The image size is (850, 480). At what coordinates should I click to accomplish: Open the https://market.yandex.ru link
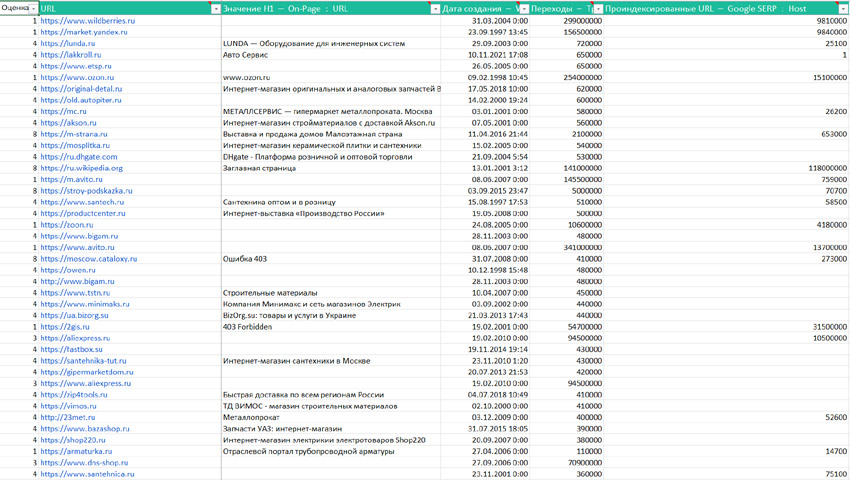click(x=84, y=32)
